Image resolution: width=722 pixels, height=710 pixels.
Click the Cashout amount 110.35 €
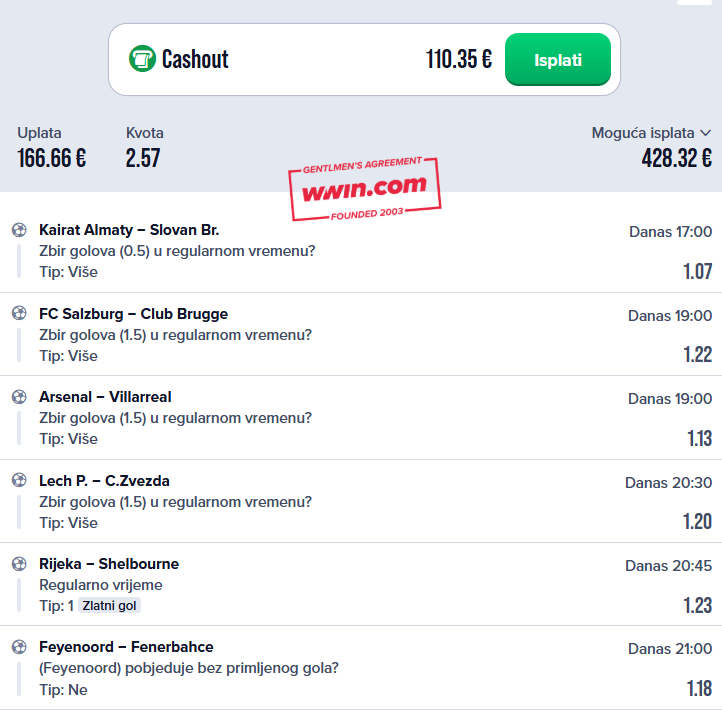click(x=459, y=59)
